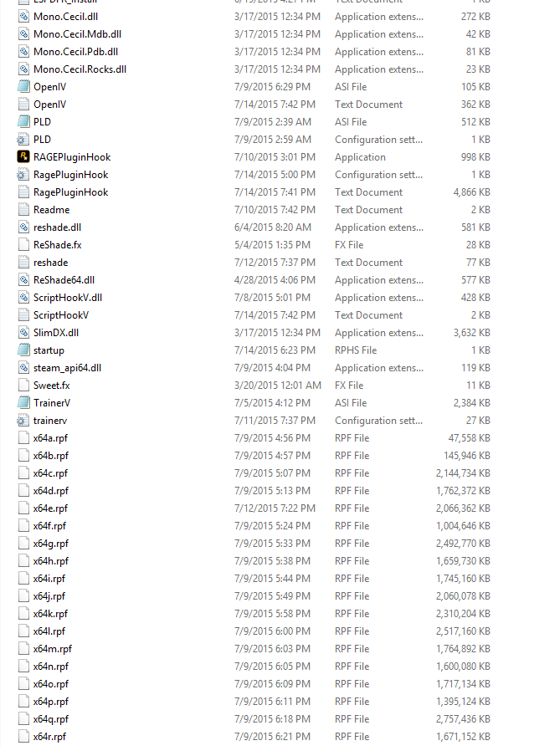The width and height of the screenshot is (534, 756).
Task: Select the x64m.rpf file name
Action: coord(53,649)
